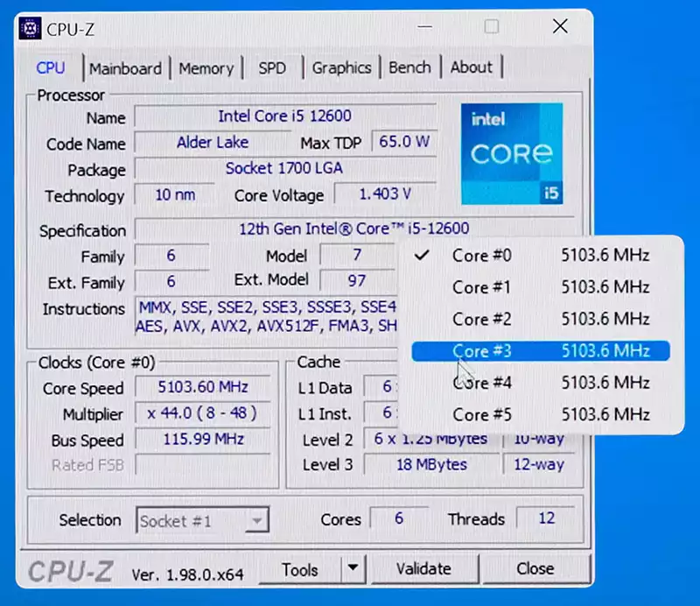
Task: Close the CPU-Z window with X
Action: 560,26
